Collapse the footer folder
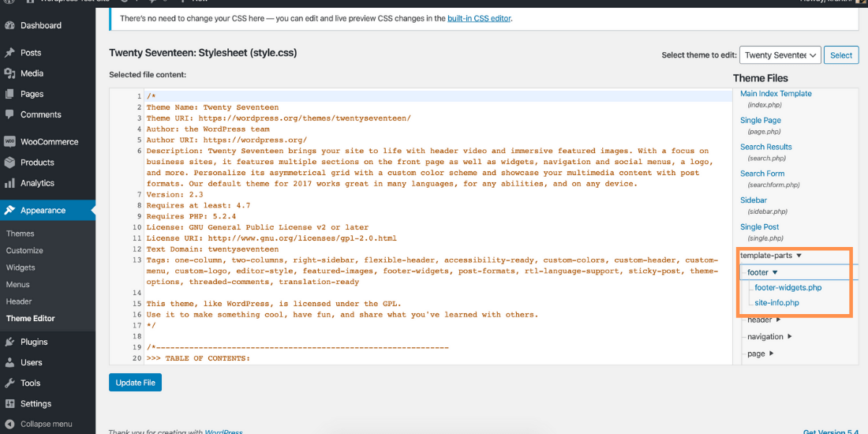 click(x=763, y=272)
